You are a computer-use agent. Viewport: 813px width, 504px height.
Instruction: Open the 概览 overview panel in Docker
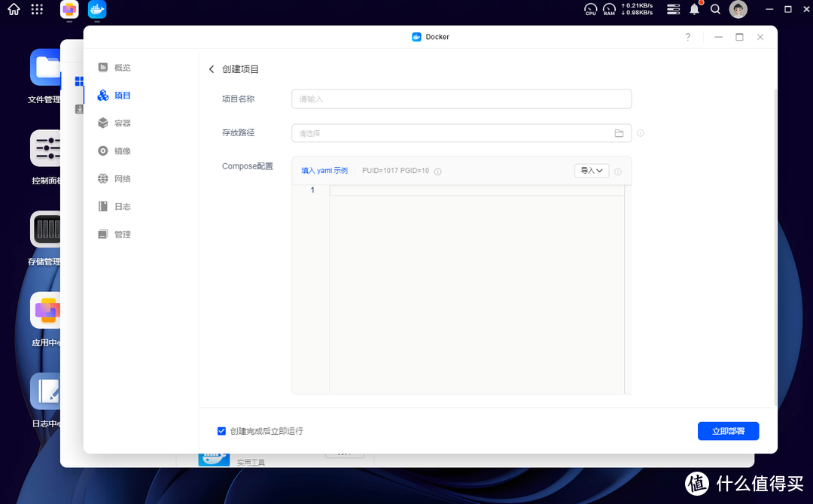pos(120,67)
